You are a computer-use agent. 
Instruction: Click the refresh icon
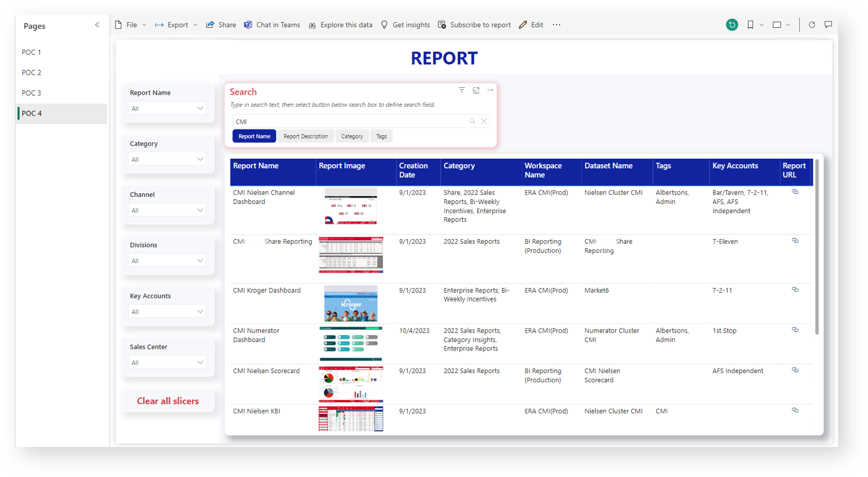812,25
